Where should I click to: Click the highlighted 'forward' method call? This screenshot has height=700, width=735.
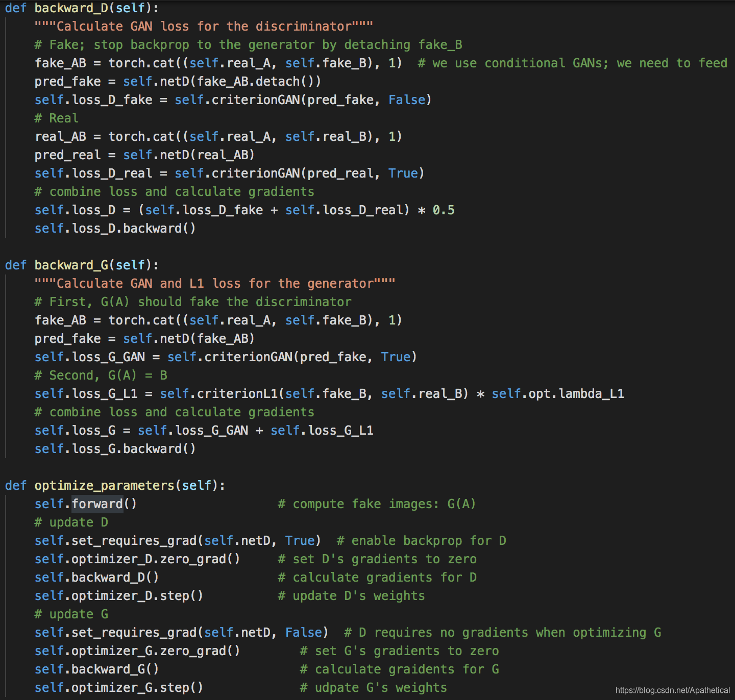tap(97, 504)
